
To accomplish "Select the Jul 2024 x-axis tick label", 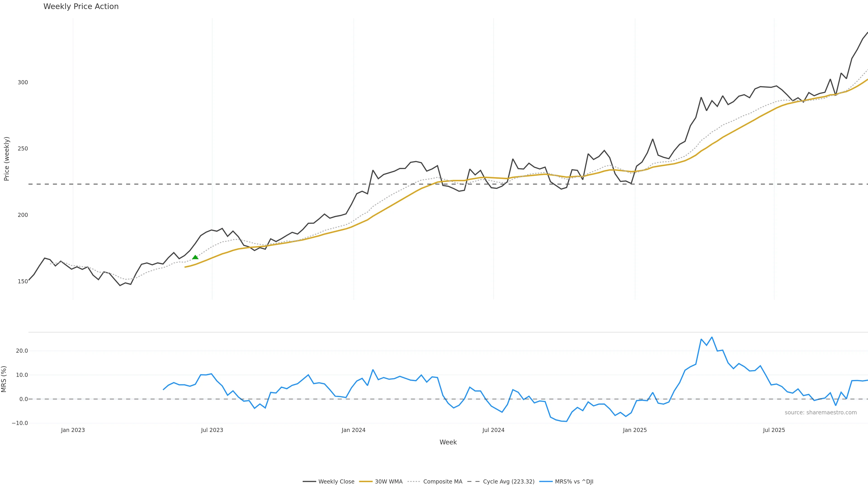I will tap(493, 430).
